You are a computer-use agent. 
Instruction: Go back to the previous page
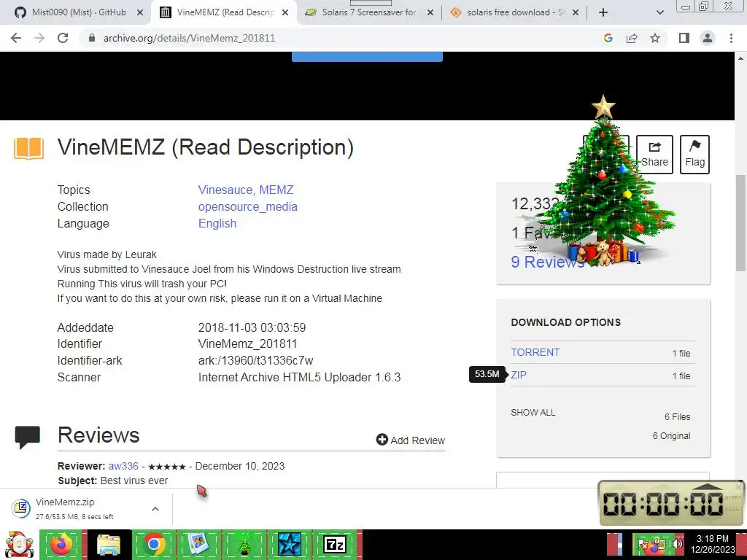click(16, 38)
